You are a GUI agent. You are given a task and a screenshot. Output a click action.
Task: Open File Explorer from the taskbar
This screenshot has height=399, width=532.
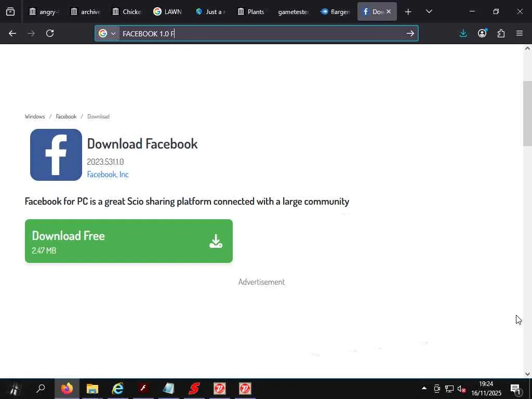92,389
